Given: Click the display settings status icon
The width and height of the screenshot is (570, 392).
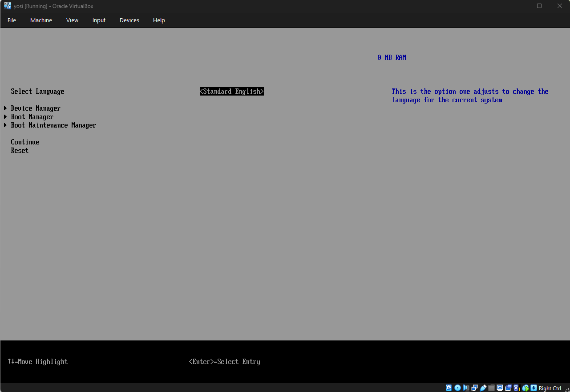Looking at the screenshot, I should (500, 388).
